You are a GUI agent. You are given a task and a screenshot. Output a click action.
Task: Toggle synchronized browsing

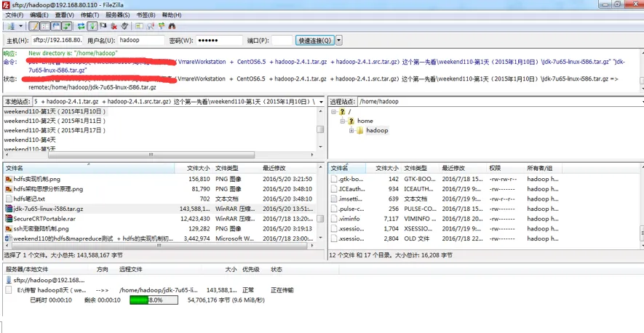(x=161, y=26)
